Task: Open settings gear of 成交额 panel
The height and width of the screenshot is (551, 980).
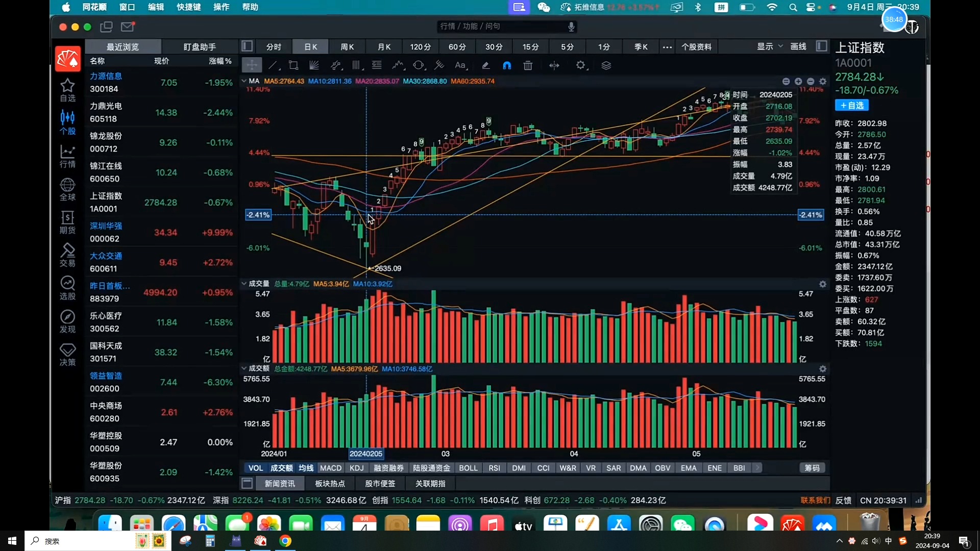Action: (823, 369)
